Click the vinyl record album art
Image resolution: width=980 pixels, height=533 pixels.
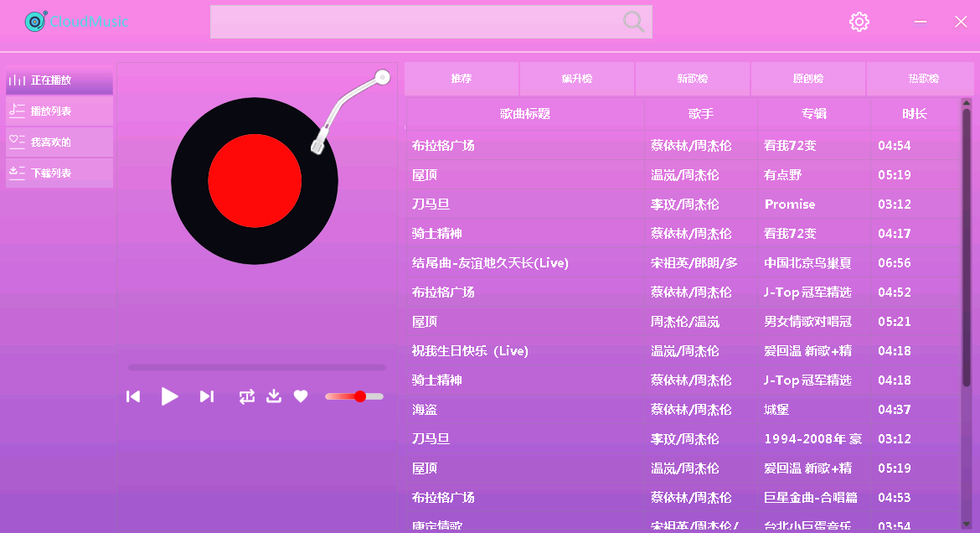[x=255, y=181]
